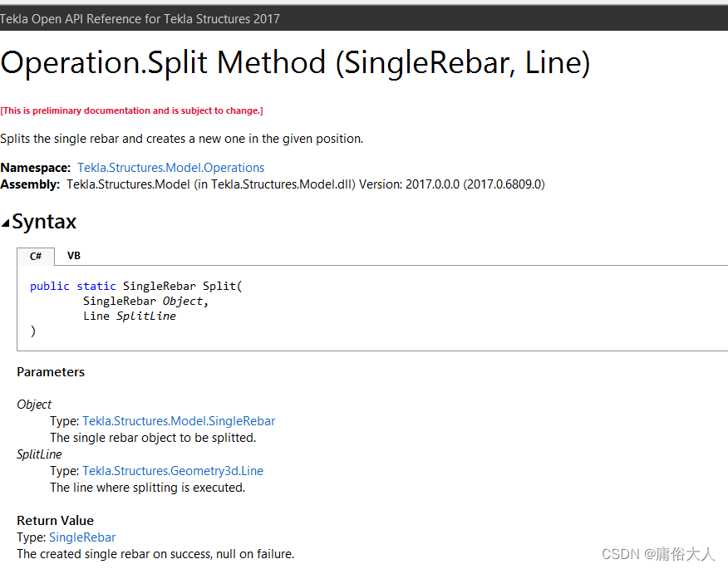
Task: Click the window title bar text
Action: 140,18
